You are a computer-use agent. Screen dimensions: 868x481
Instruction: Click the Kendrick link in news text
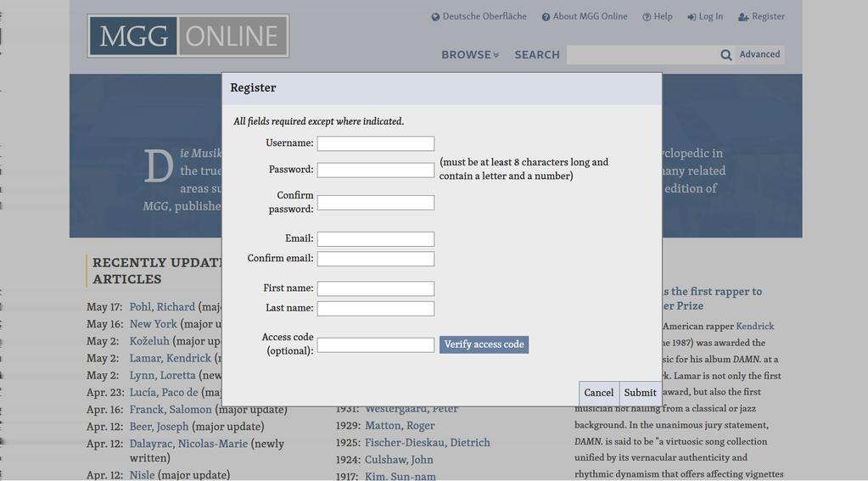pos(755,327)
